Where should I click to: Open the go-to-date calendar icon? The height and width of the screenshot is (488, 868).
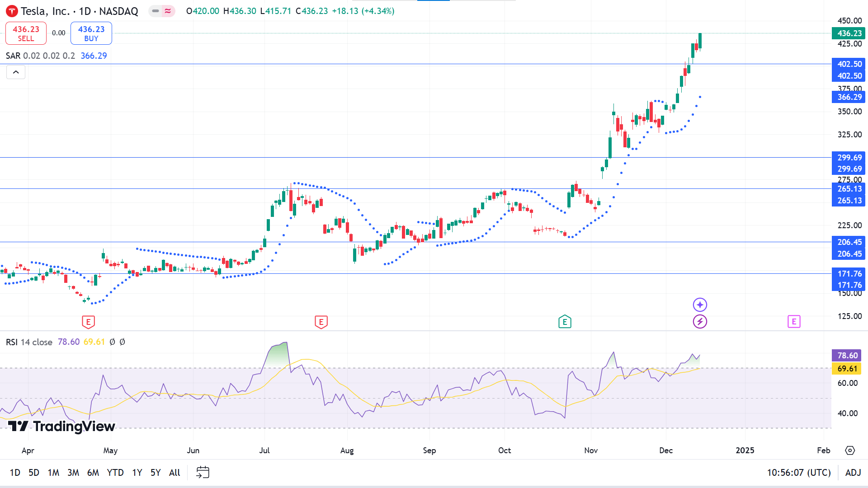[x=203, y=473]
